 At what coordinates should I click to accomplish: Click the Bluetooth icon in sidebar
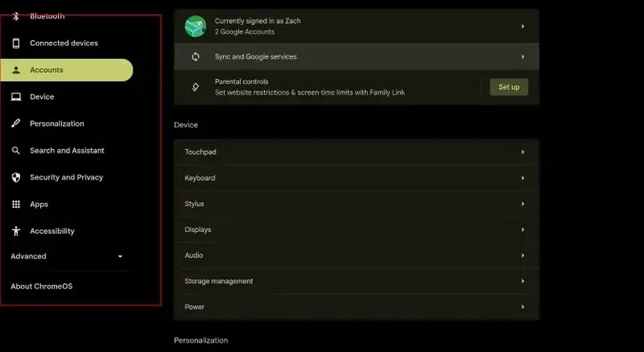click(16, 16)
